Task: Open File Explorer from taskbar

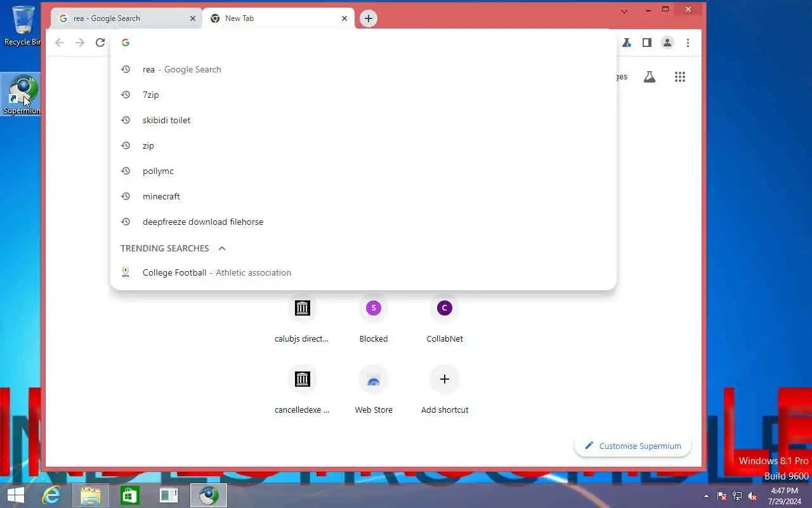Action: pyautogui.click(x=91, y=495)
